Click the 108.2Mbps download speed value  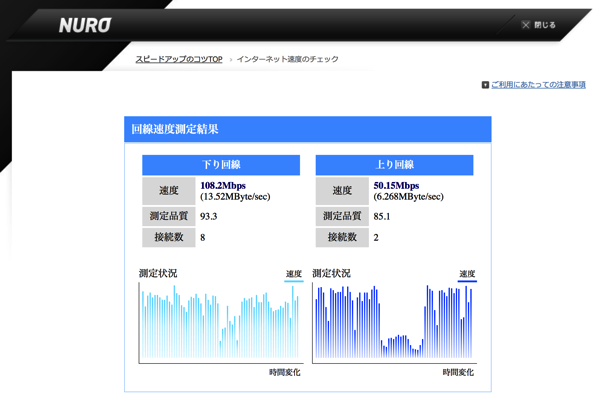click(x=223, y=185)
